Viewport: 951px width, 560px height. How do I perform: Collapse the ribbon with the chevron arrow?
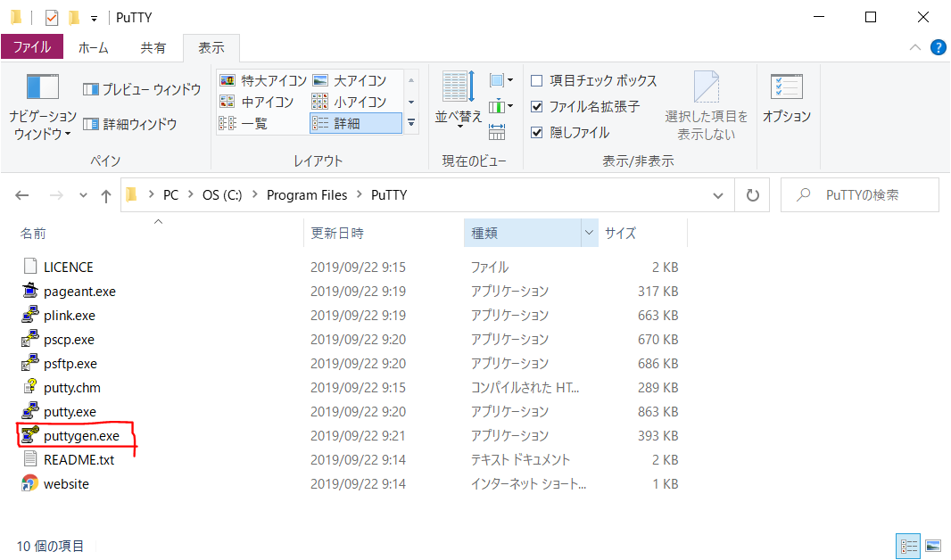(914, 47)
